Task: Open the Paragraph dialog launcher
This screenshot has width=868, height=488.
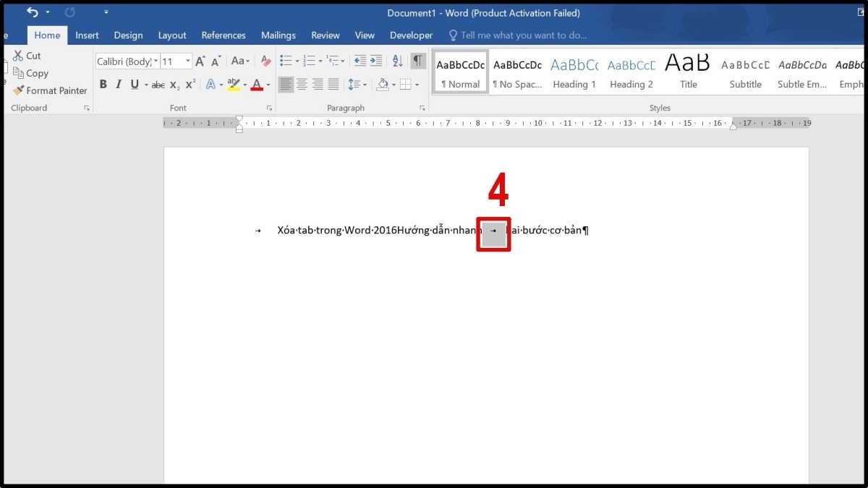Action: (x=422, y=107)
